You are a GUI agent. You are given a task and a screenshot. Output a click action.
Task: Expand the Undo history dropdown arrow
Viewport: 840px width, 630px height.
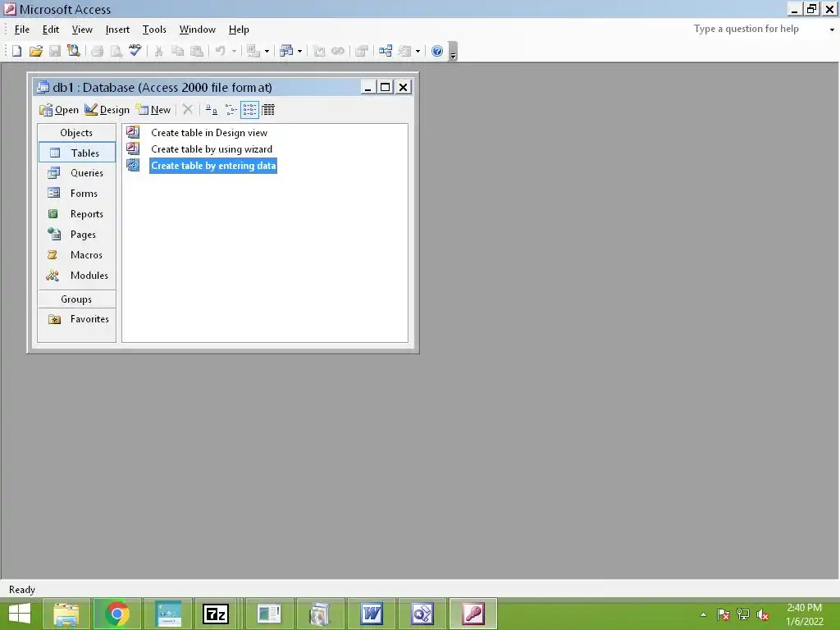(234, 51)
